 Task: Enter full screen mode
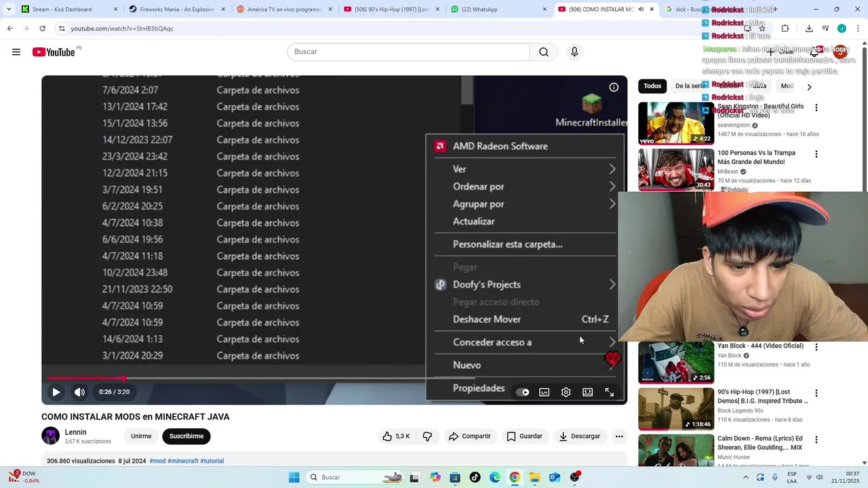coord(609,392)
